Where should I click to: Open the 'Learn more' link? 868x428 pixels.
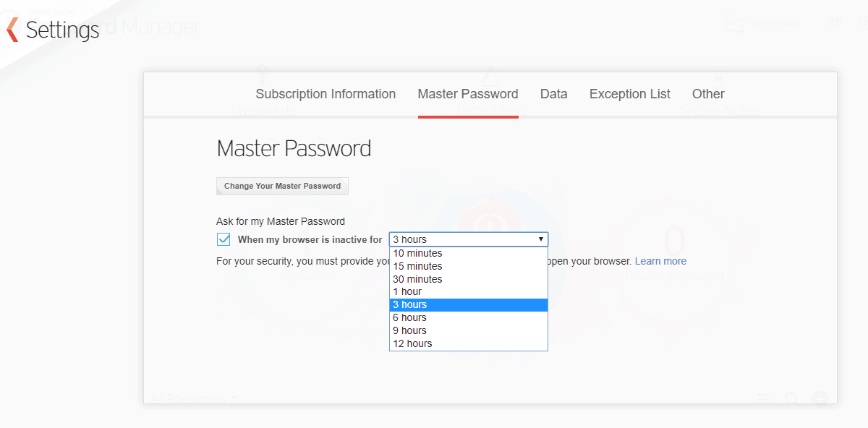click(x=660, y=260)
